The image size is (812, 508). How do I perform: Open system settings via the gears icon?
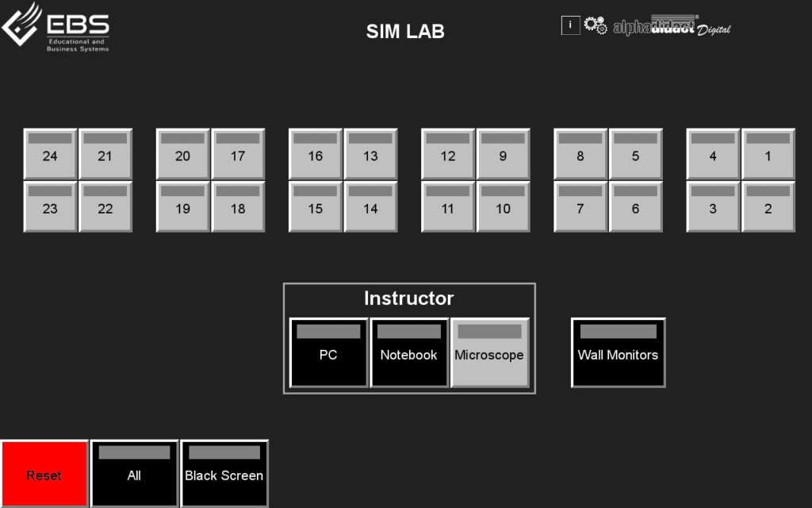coord(595,25)
